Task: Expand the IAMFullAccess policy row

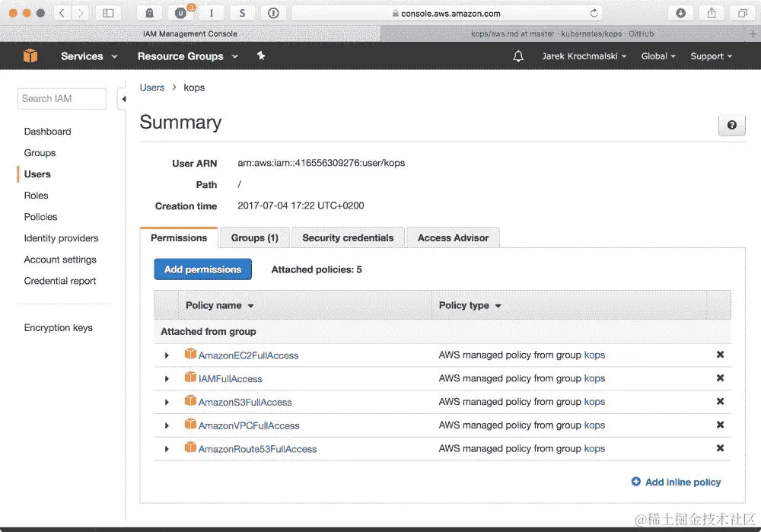Action: [x=167, y=378]
